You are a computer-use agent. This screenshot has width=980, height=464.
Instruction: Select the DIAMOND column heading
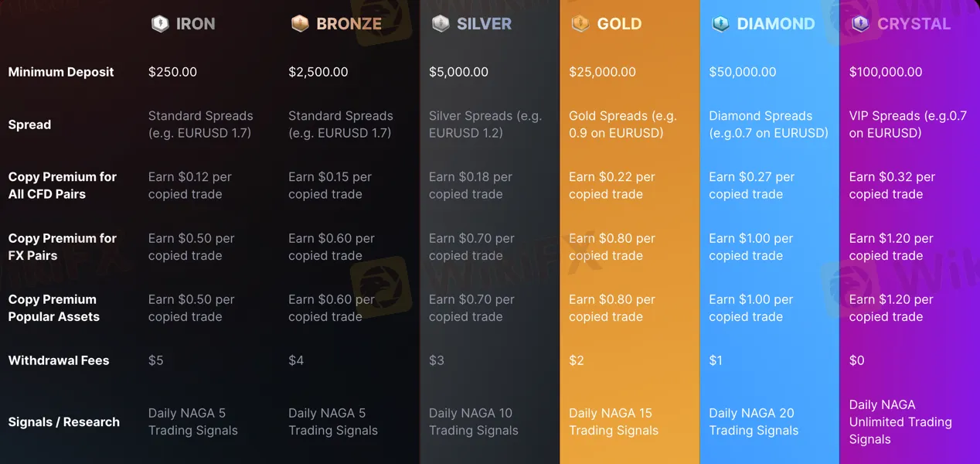[x=776, y=24]
